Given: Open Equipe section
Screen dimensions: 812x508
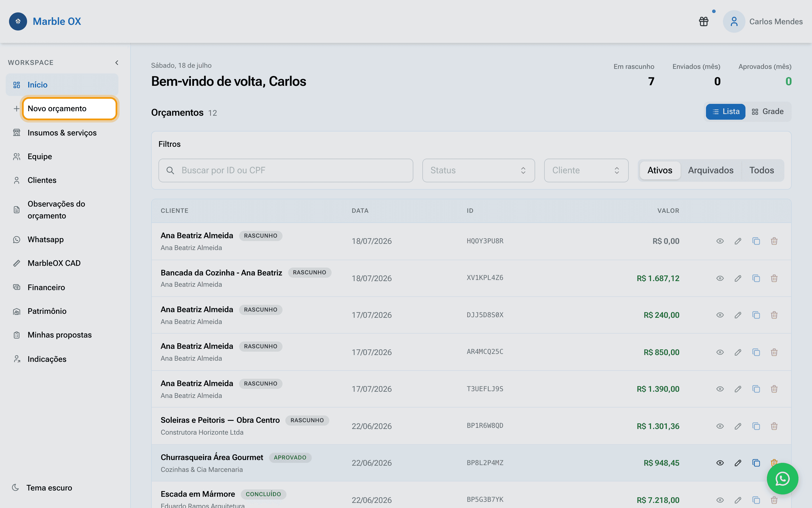Looking at the screenshot, I should click(62, 157).
